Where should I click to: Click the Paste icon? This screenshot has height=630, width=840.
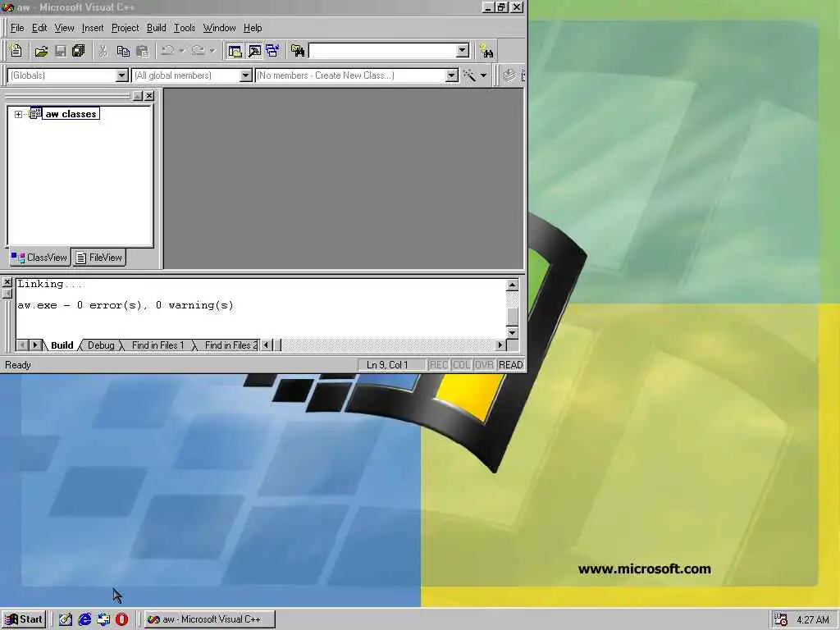click(143, 51)
